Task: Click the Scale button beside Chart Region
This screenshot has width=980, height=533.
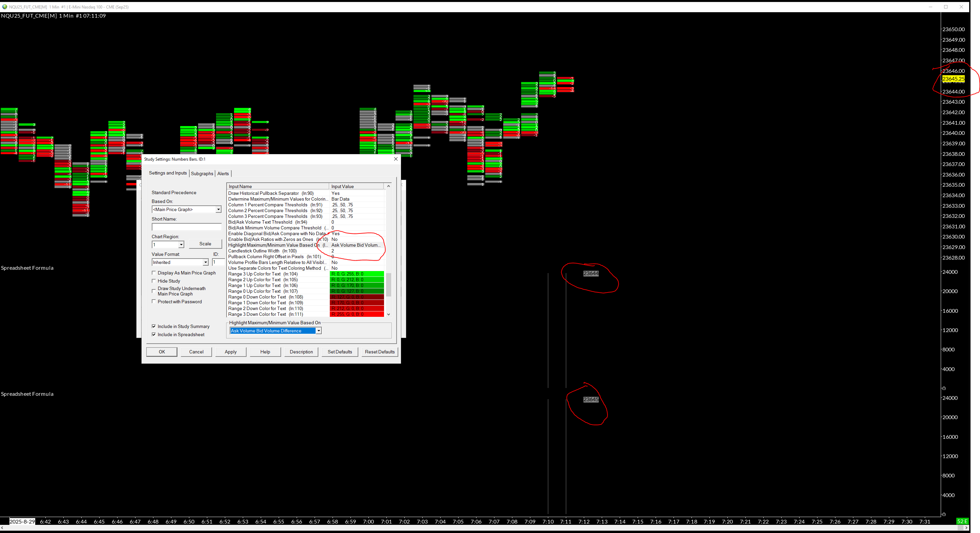Action: [x=205, y=244]
